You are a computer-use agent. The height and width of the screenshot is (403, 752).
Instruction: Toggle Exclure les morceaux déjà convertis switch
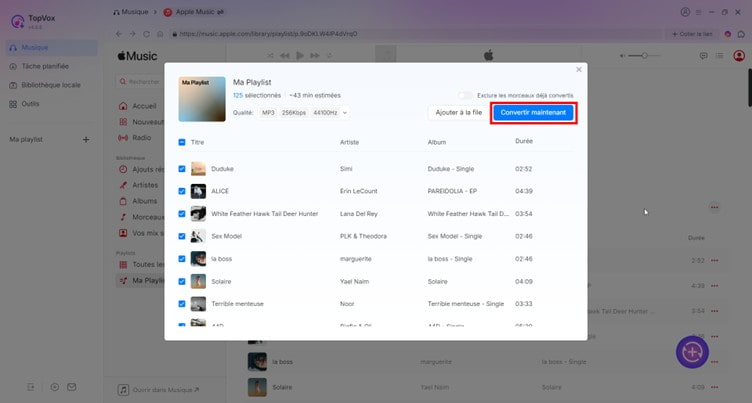464,95
